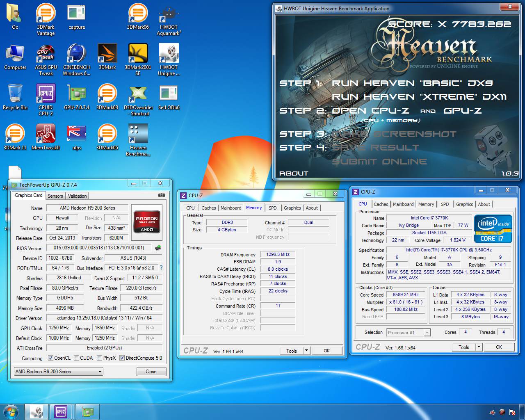525x420 pixels.
Task: Launch the 3DMark05 shortcut
Action: click(107, 137)
